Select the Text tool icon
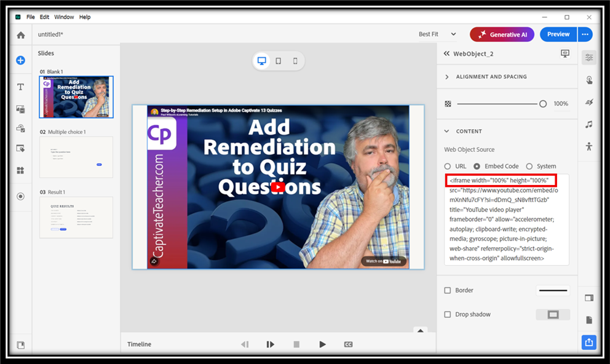The height and width of the screenshot is (364, 610). 20,87
